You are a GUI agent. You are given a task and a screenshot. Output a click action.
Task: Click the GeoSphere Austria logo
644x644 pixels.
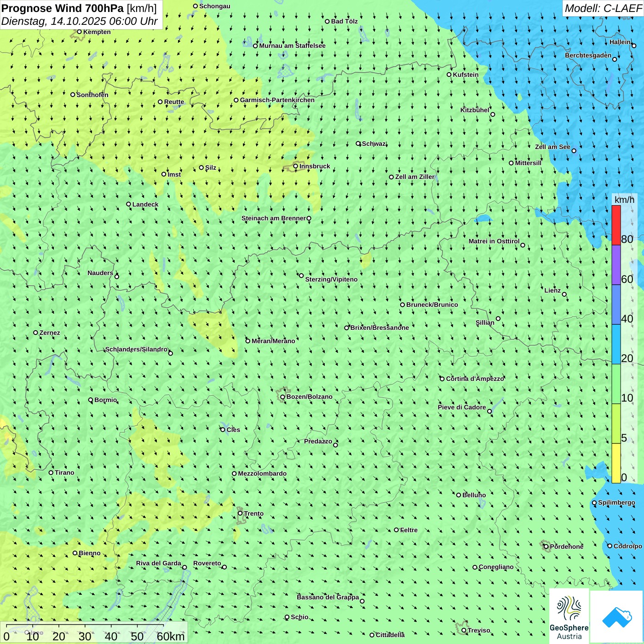click(x=569, y=616)
